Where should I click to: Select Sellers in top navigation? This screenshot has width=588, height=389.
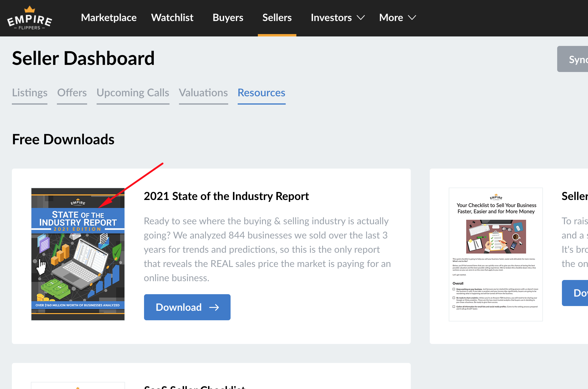tap(277, 17)
